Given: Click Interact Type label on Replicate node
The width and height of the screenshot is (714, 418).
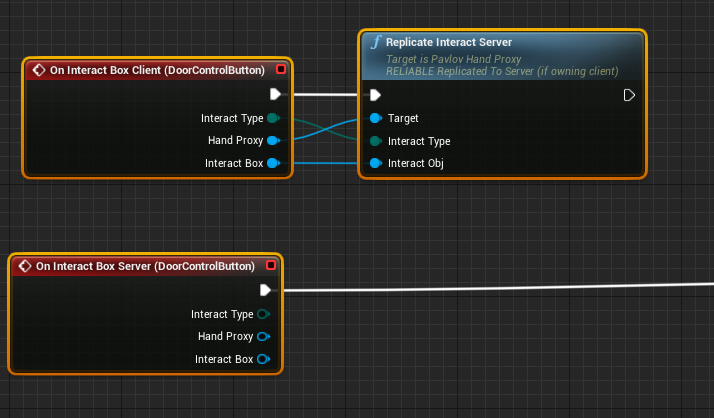Looking at the screenshot, I should click(x=419, y=141).
